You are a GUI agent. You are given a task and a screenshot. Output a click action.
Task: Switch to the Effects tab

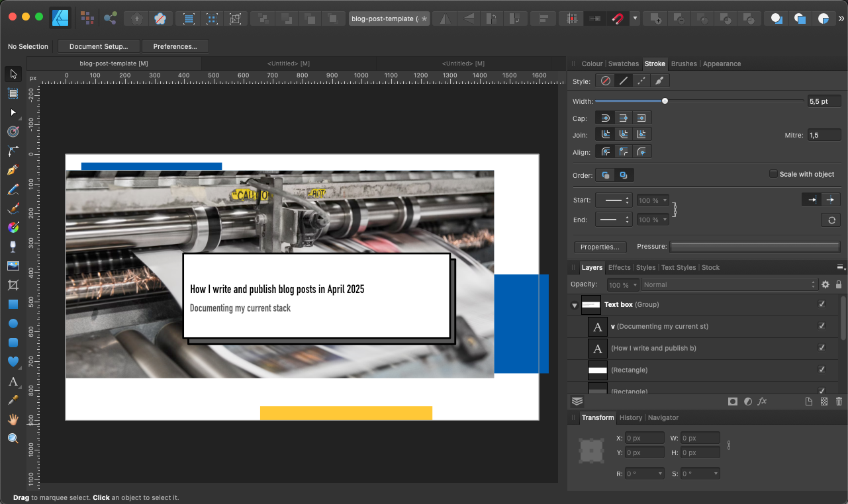tap(620, 268)
